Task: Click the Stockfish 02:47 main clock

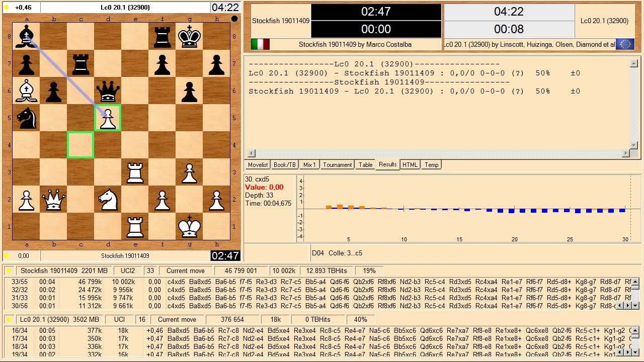Action: [x=376, y=12]
